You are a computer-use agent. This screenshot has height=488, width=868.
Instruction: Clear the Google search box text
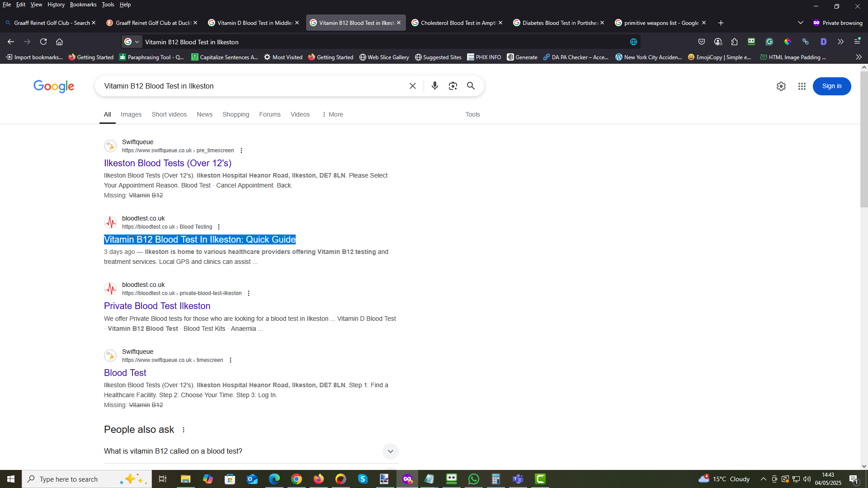pos(412,86)
